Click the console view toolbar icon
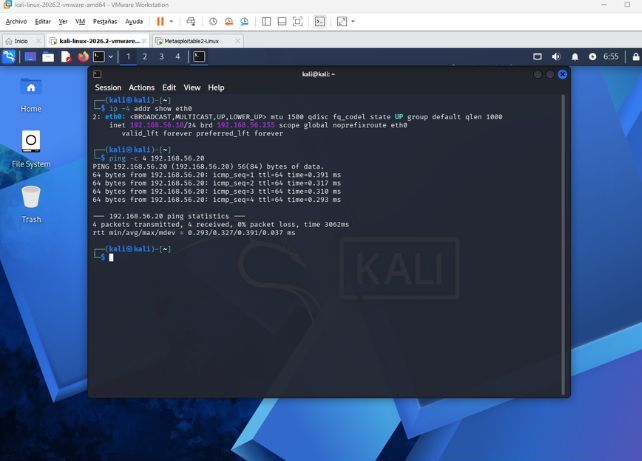The width and height of the screenshot is (642, 461). point(320,21)
